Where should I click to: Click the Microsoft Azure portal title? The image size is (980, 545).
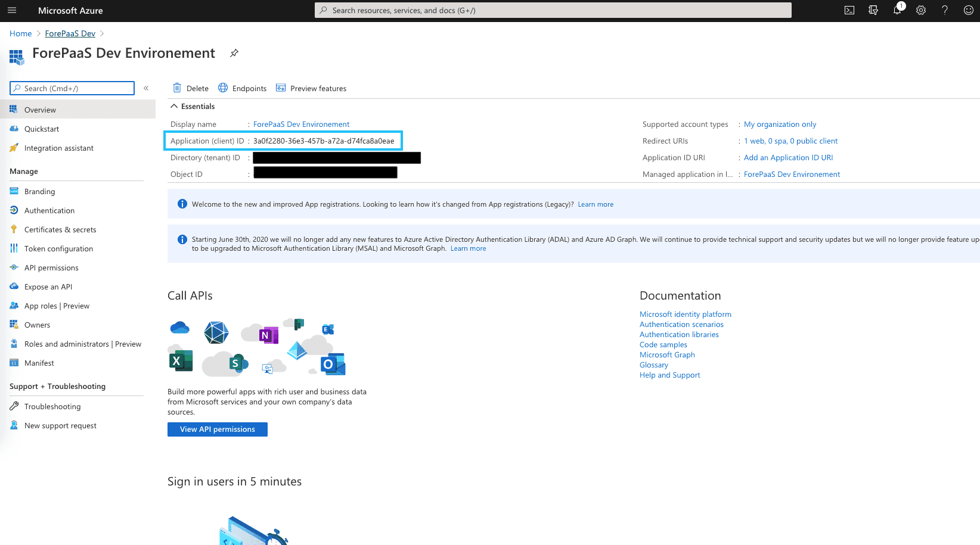70,10
